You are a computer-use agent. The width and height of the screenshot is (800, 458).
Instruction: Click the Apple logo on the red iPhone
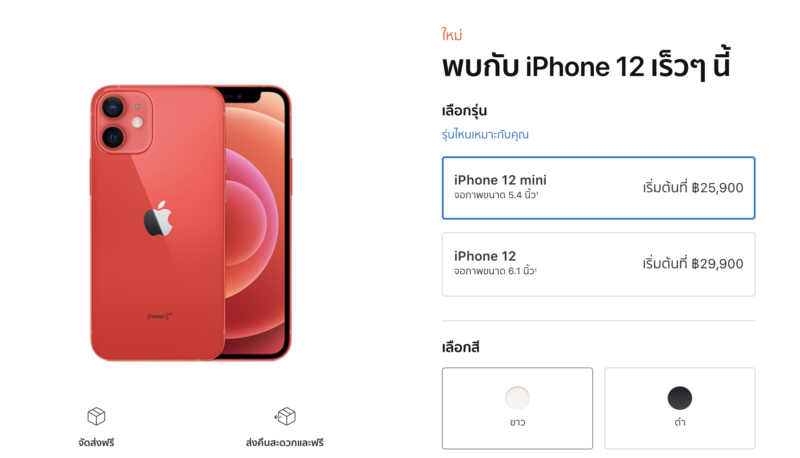click(158, 219)
